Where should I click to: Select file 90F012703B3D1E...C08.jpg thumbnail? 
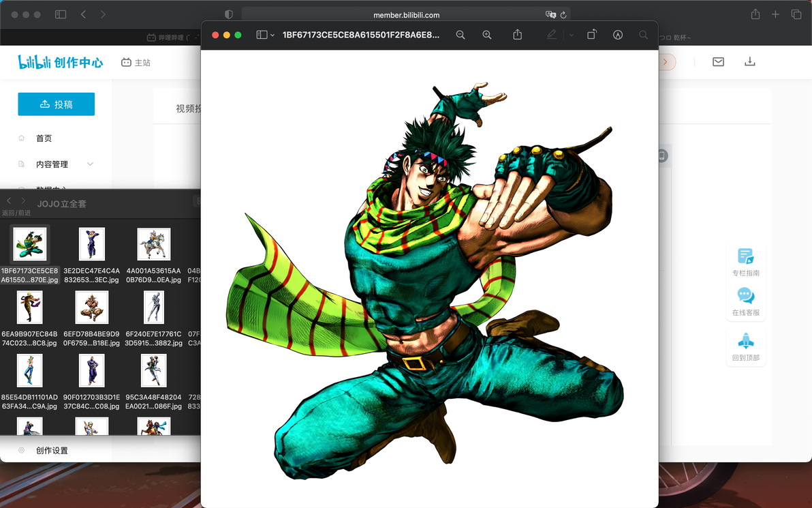click(x=92, y=371)
